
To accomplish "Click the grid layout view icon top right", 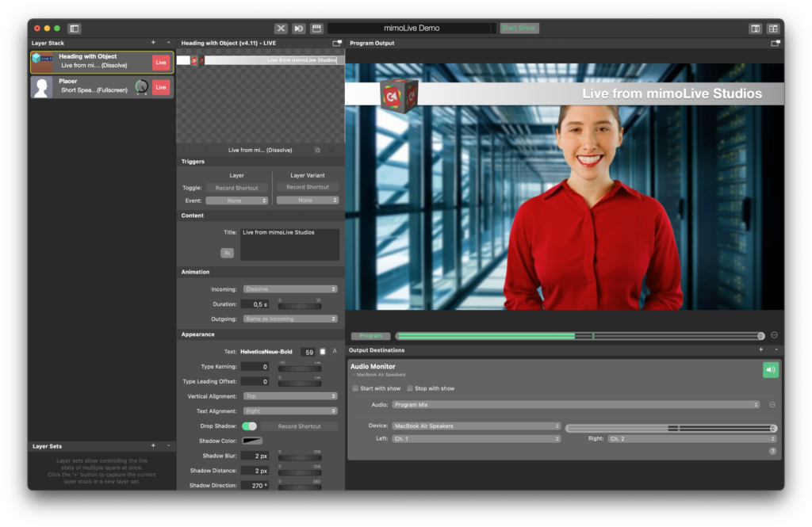I will pos(775,28).
